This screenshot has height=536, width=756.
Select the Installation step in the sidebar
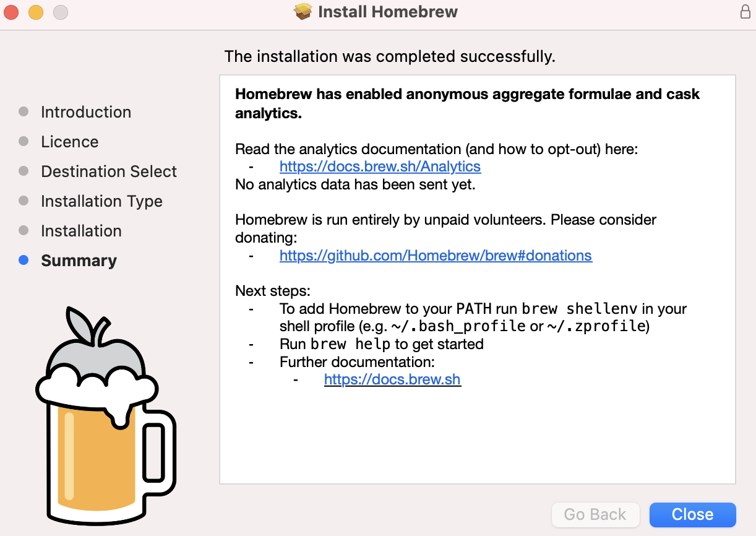coord(81,231)
